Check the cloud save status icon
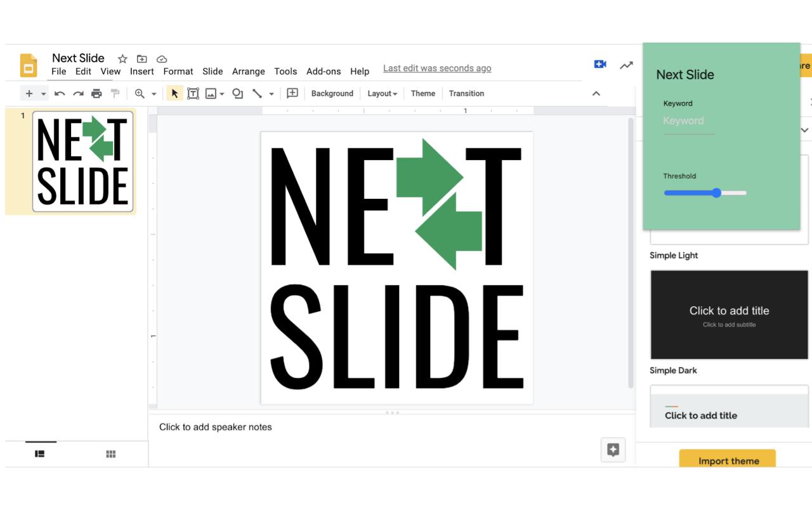 162,59
